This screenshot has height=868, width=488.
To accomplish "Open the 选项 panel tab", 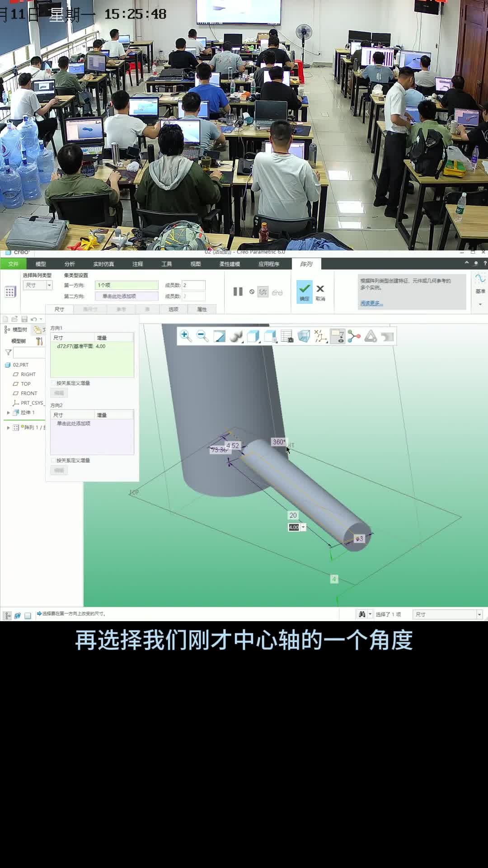I will coord(174,309).
